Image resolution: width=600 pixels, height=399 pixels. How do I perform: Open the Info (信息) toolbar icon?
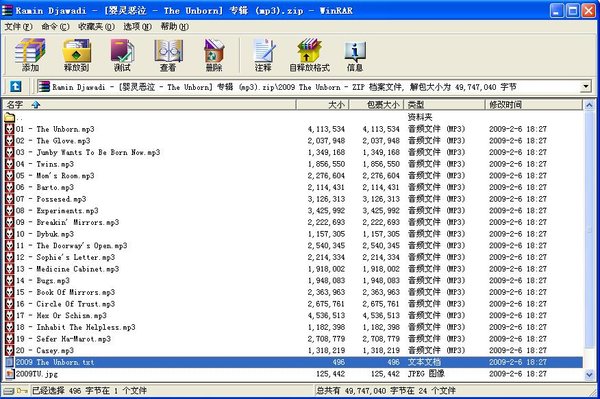355,55
